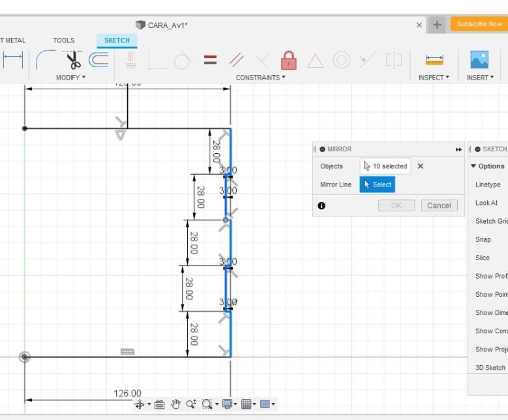Click the Orbit navigation icon

pyautogui.click(x=140, y=404)
